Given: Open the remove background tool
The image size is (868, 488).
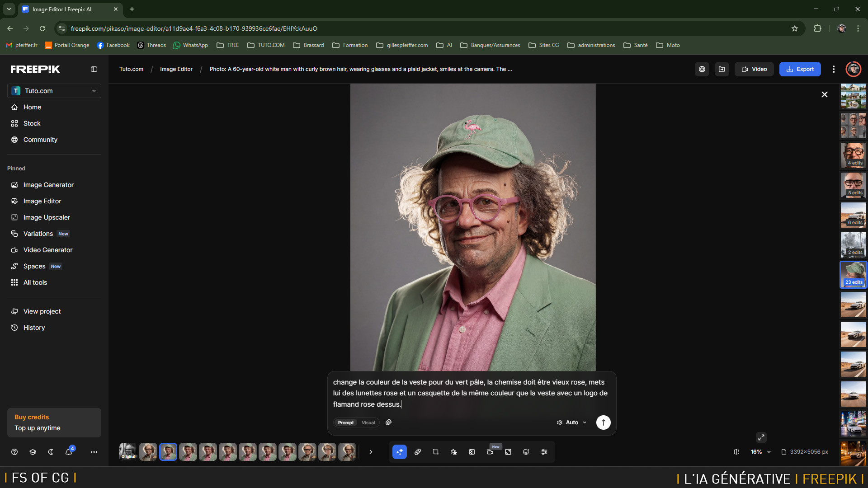Looking at the screenshot, I should tap(472, 452).
